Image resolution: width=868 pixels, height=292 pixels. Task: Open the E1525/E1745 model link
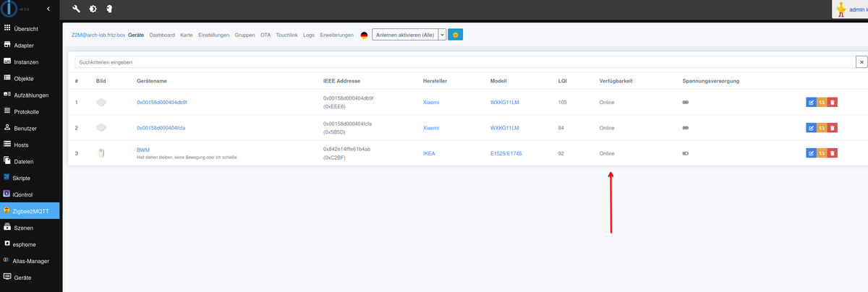coord(506,153)
